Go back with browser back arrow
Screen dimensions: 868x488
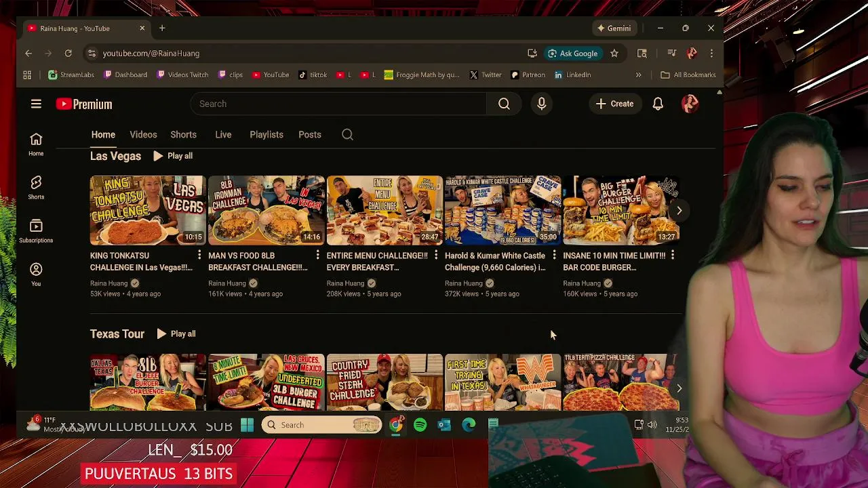28,53
